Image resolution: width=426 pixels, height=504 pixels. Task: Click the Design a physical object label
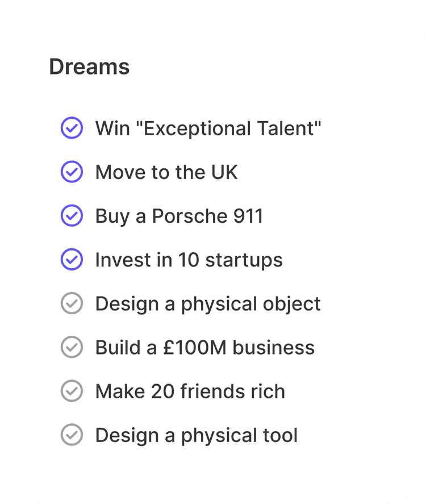208,303
